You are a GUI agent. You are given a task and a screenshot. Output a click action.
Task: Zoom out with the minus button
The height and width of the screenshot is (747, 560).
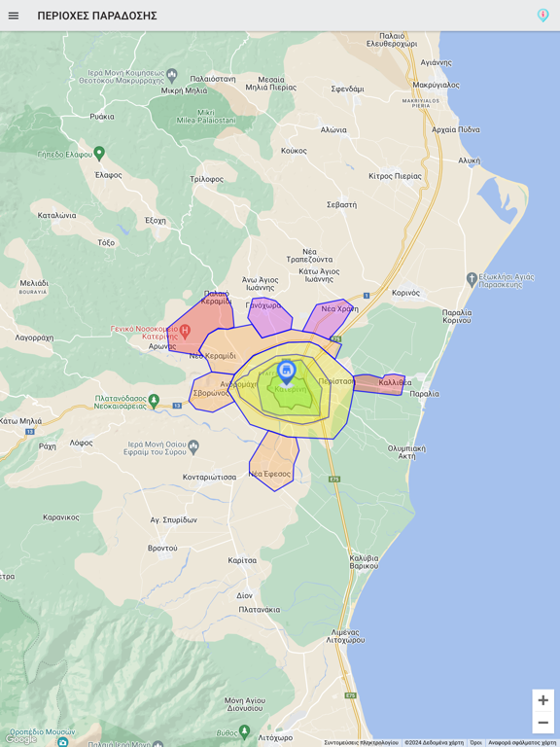click(x=542, y=723)
